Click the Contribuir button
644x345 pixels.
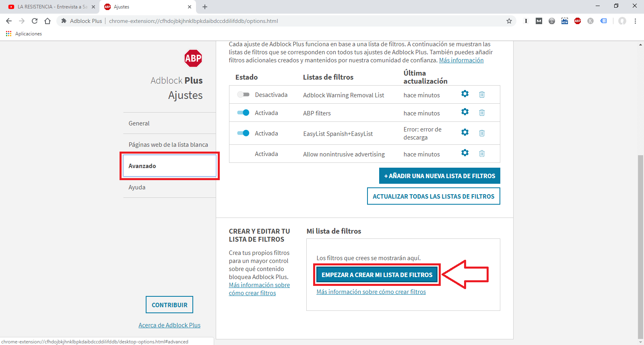[x=169, y=305]
